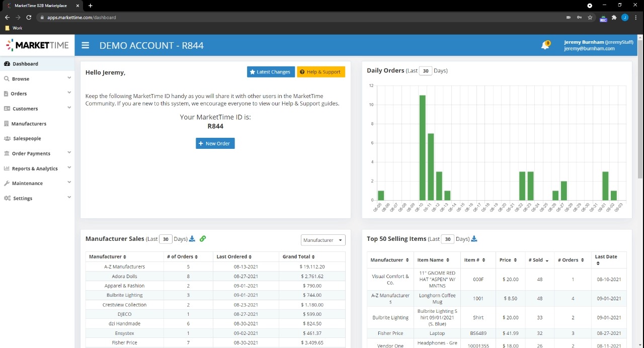Expand the Reports & Analytics menu

37,168
